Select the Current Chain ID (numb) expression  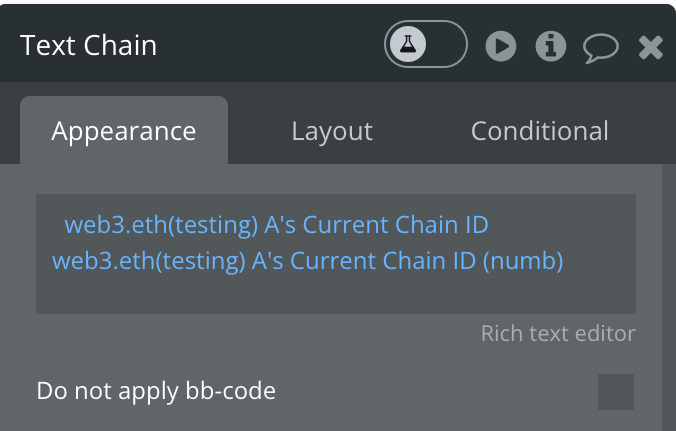click(x=307, y=261)
